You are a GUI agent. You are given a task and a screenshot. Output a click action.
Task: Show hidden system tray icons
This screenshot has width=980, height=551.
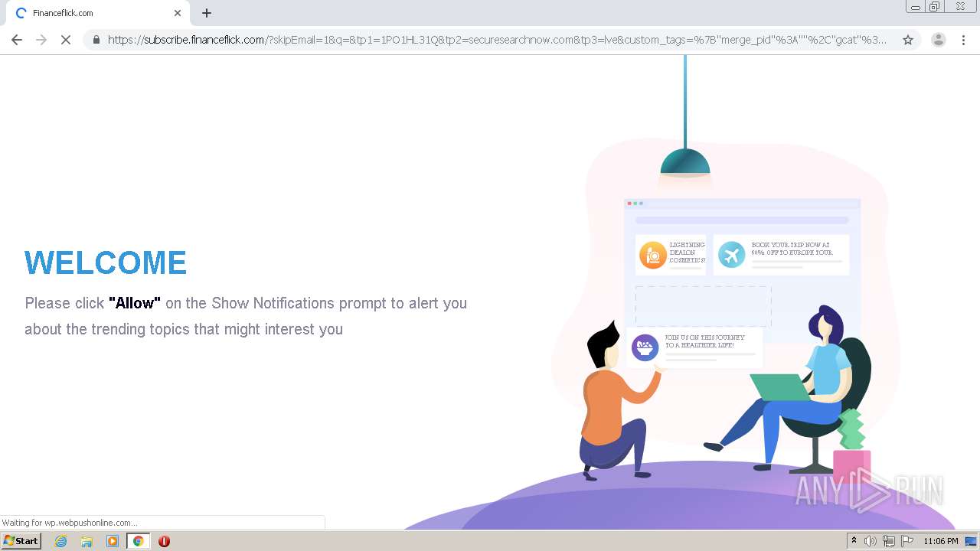click(x=854, y=541)
